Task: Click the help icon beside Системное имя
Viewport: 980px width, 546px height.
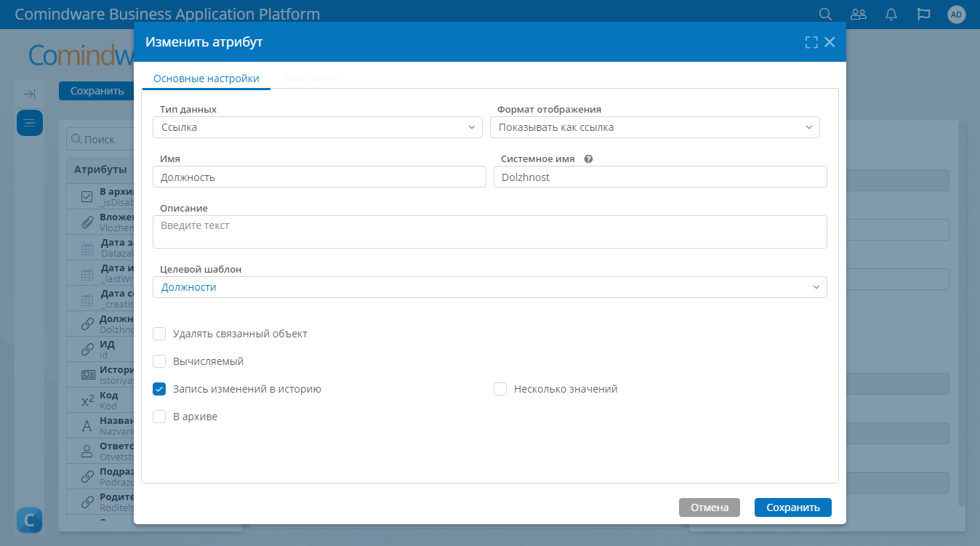Action: [x=589, y=158]
